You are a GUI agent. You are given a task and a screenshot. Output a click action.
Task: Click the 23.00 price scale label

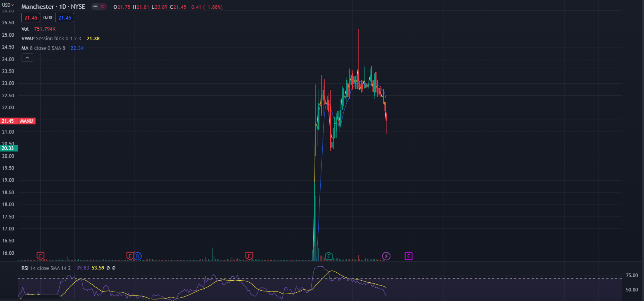[8, 83]
